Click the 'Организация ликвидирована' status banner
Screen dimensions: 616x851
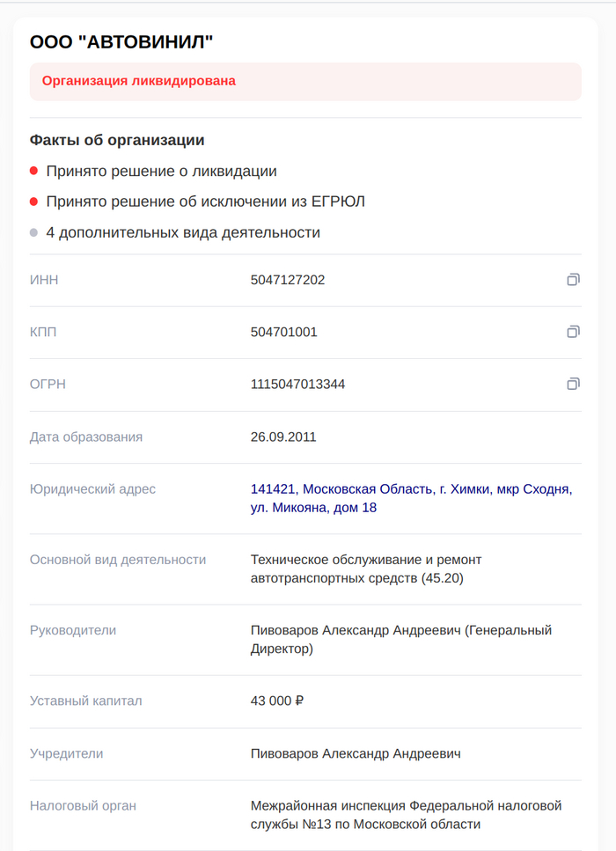305,81
